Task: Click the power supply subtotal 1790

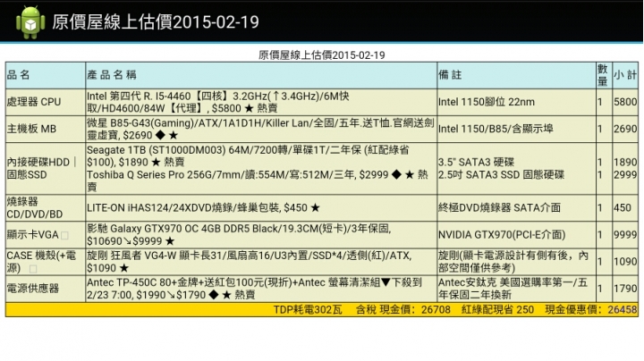Action: [625, 289]
